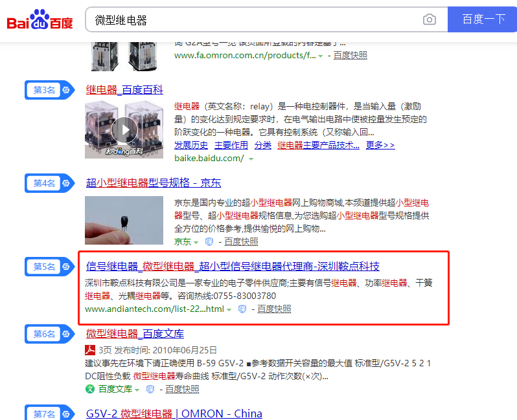517x420 pixels.
Task: Click the Baidu logo
Action: pos(40,19)
